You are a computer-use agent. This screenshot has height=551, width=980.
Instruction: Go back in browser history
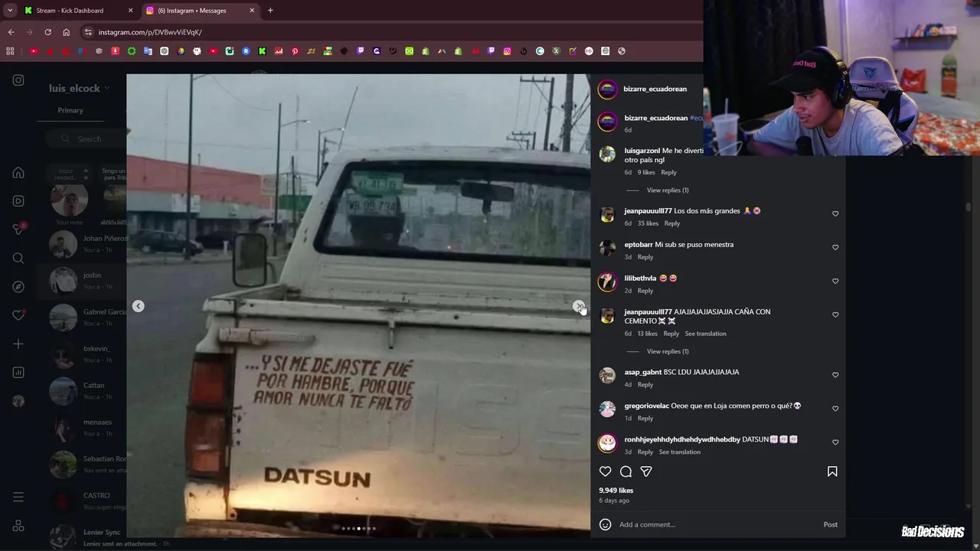click(x=11, y=32)
